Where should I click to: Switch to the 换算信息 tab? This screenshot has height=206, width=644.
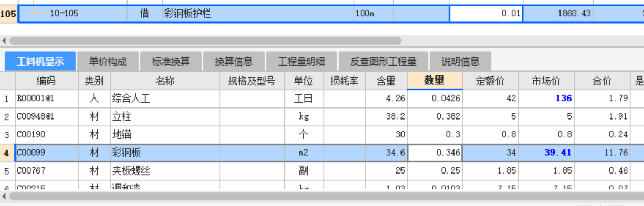click(234, 61)
